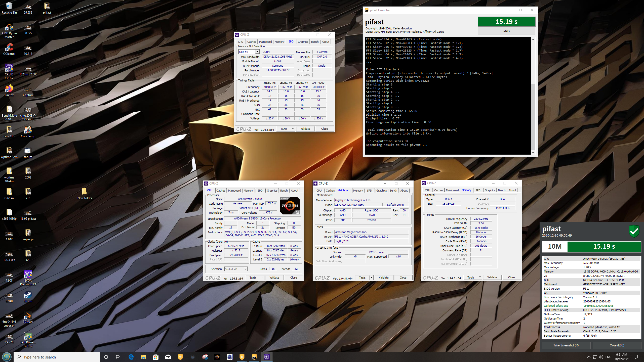Open Steam desktop shortcut
Screen dimensions: 644x362
[28, 297]
